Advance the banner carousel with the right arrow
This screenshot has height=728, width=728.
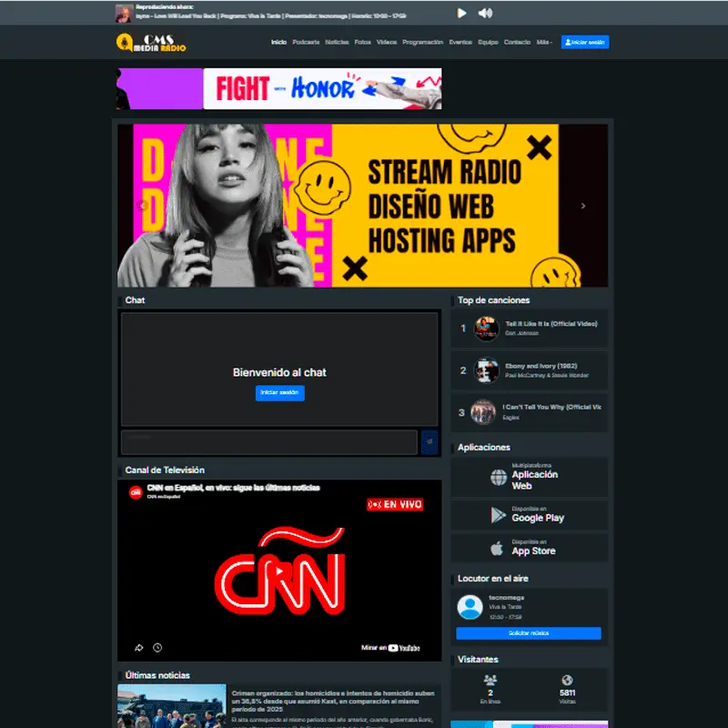[x=583, y=206]
